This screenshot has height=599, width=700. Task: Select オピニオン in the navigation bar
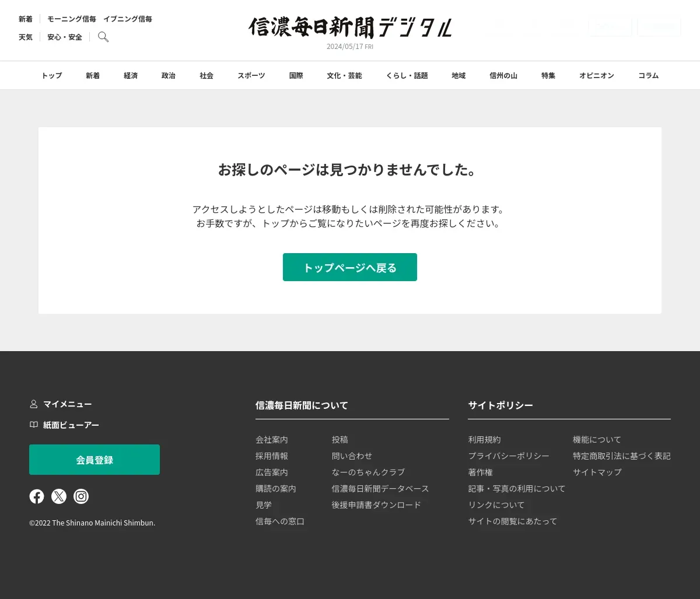click(x=597, y=76)
